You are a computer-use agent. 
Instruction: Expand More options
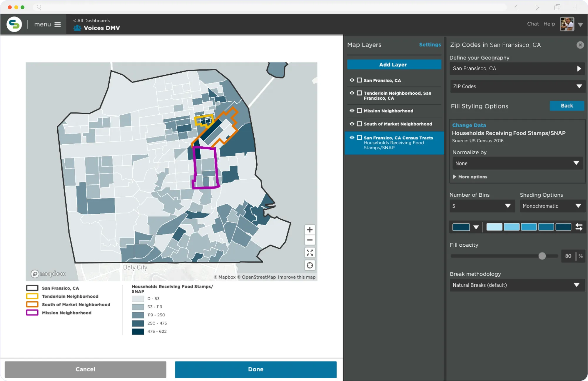tap(470, 177)
